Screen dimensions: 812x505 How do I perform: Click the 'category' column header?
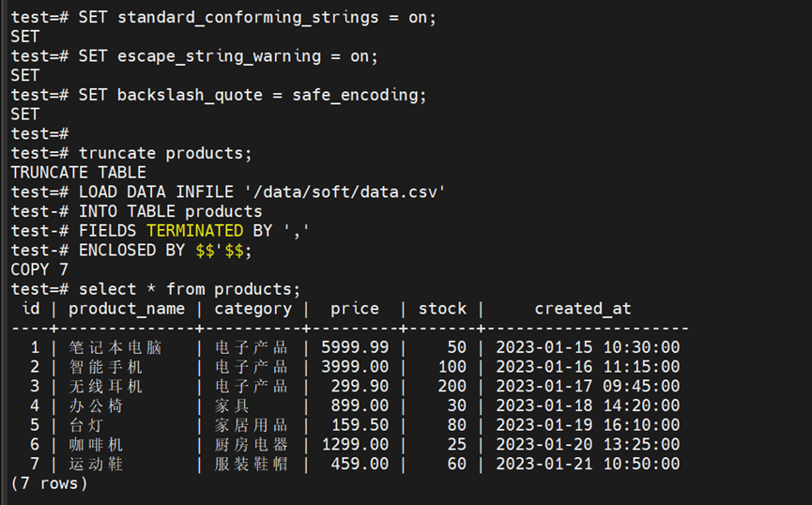click(x=253, y=309)
